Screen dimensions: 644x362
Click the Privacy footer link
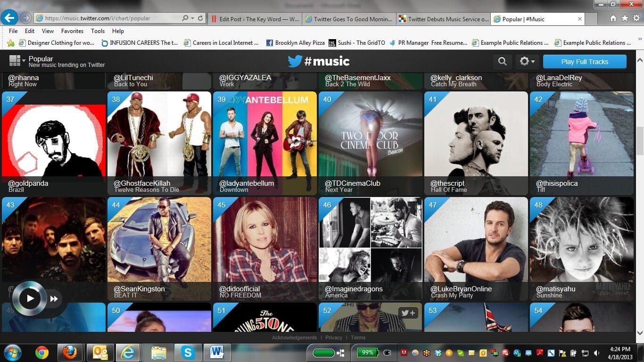[x=334, y=337]
